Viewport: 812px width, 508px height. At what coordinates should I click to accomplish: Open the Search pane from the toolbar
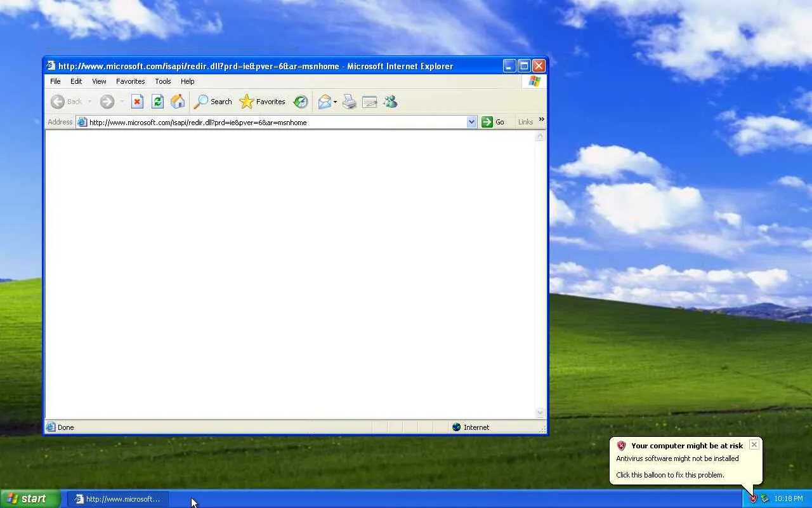pyautogui.click(x=213, y=102)
